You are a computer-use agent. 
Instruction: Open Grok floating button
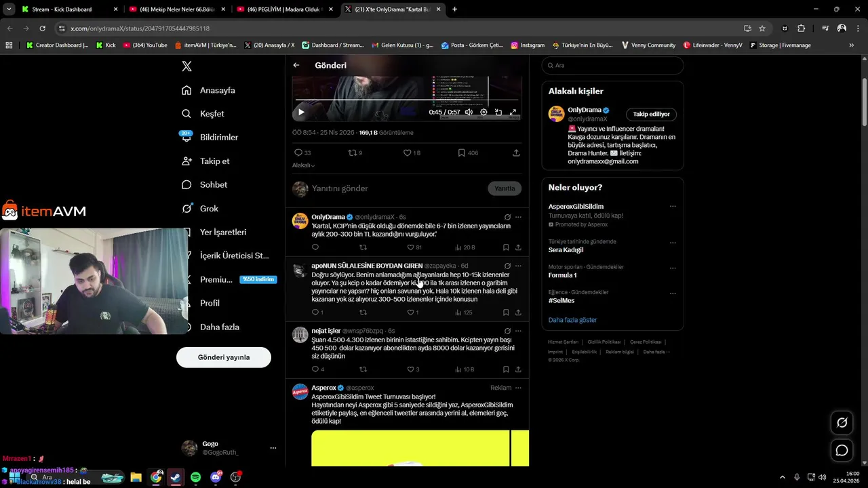842,423
